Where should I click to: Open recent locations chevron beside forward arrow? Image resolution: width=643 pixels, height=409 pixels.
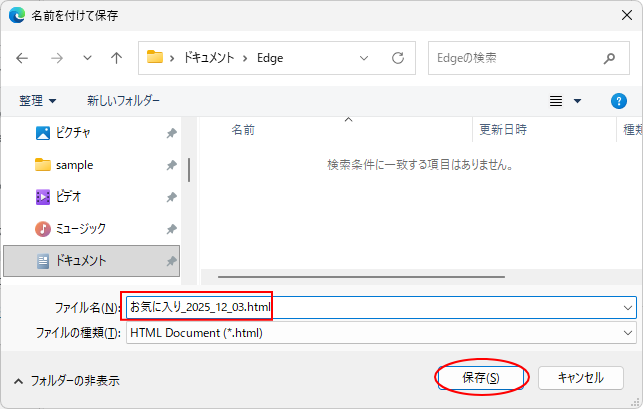pyautogui.click(x=87, y=58)
